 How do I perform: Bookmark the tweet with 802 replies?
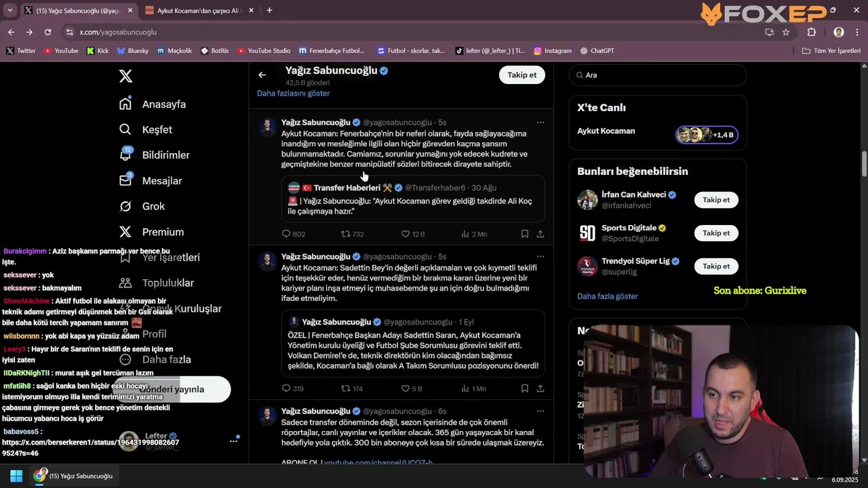click(x=525, y=234)
